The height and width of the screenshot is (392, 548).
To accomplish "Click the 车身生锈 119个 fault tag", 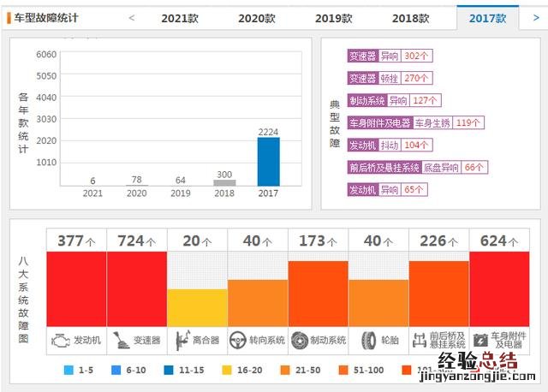I will pos(415,122).
